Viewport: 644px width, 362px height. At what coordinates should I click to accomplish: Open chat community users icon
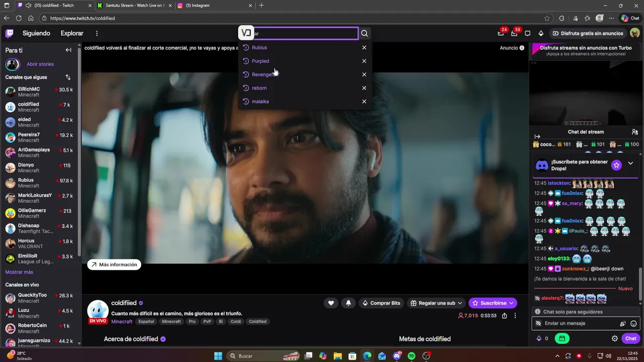[x=635, y=132]
